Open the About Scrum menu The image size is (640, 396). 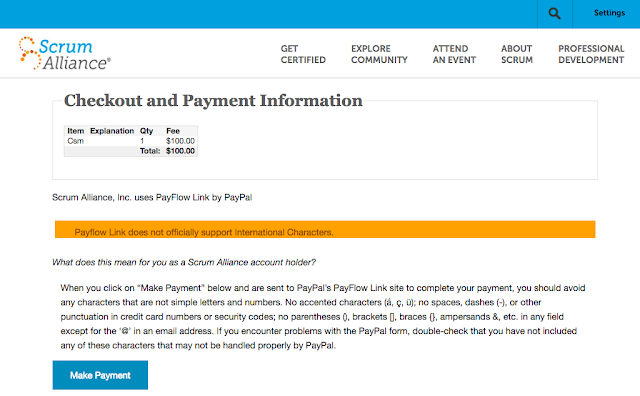pyautogui.click(x=517, y=54)
